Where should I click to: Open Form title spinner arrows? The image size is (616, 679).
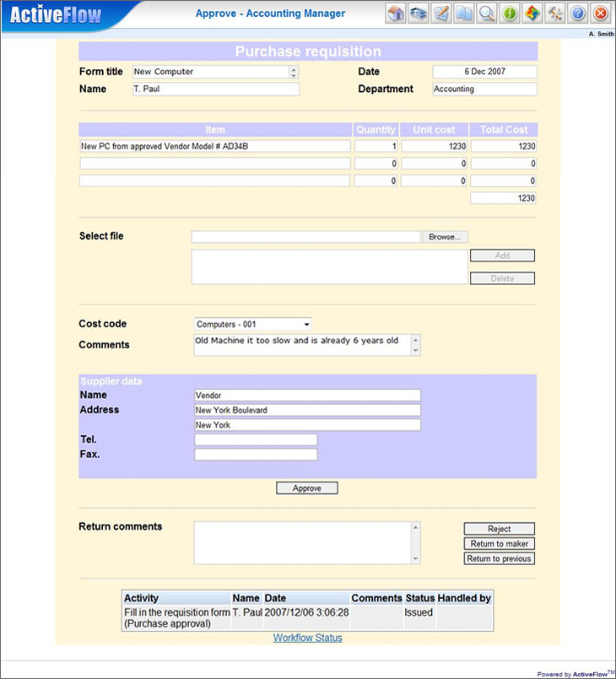pyautogui.click(x=294, y=72)
